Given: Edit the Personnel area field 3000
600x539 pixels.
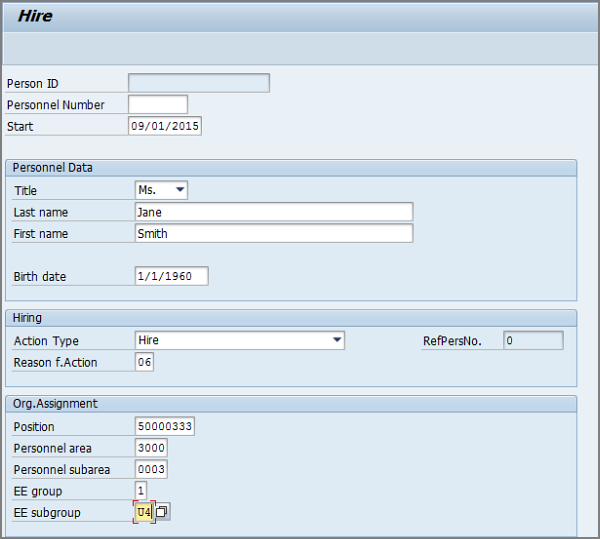Looking at the screenshot, I should tap(151, 448).
